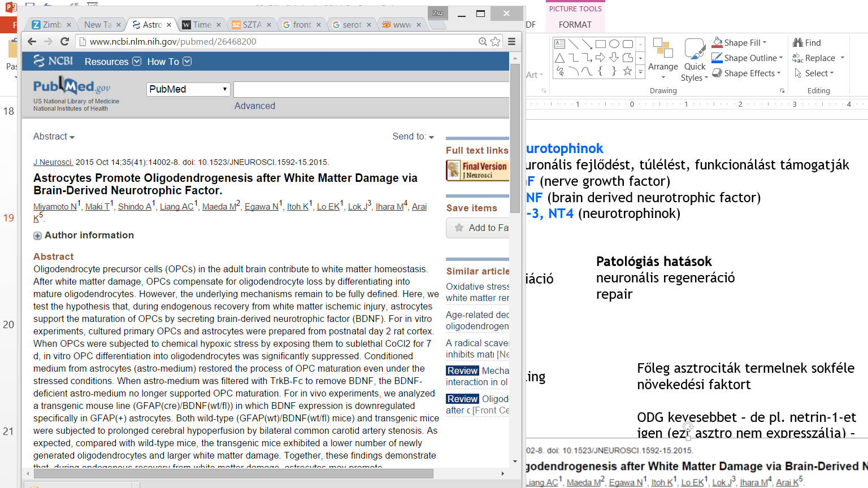Click Add to Favorites button
The width and height of the screenshot is (868, 488).
point(478,228)
